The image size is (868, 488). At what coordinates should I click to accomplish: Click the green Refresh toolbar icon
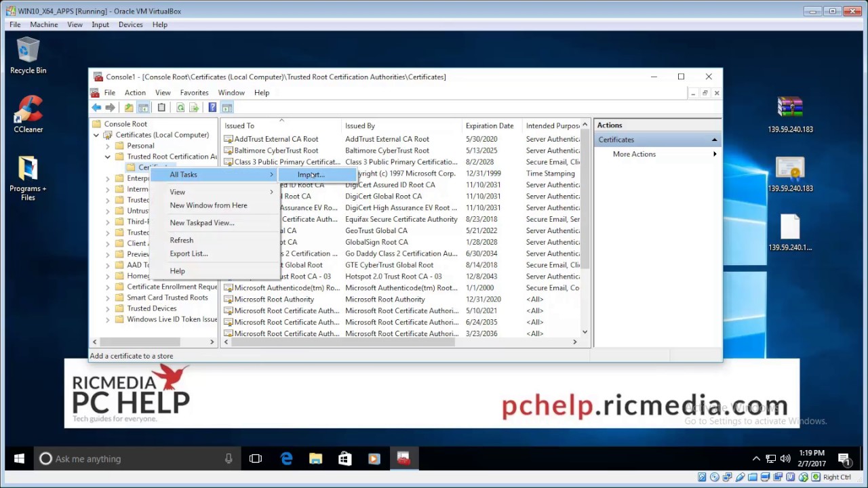pyautogui.click(x=180, y=108)
